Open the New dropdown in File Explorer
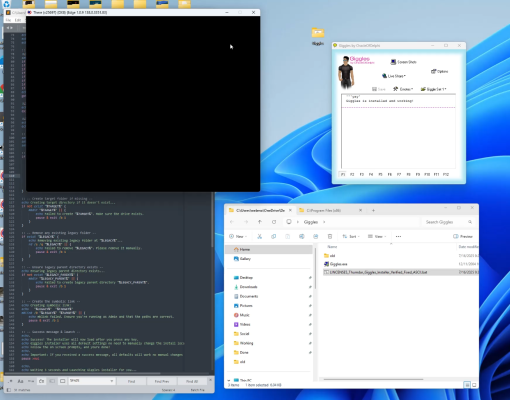 pyautogui.click(x=238, y=236)
